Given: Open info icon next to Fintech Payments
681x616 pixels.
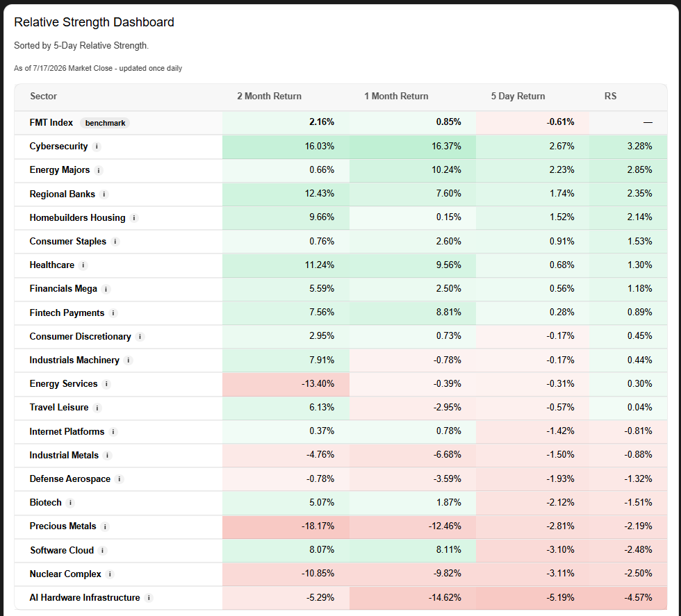Looking at the screenshot, I should tap(113, 313).
